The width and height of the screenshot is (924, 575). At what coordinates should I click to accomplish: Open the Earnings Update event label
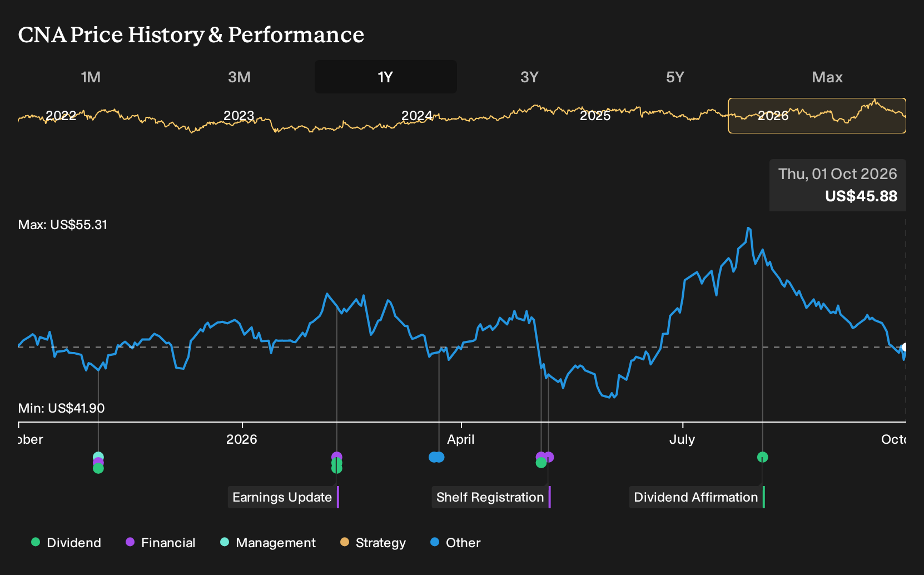pos(283,497)
